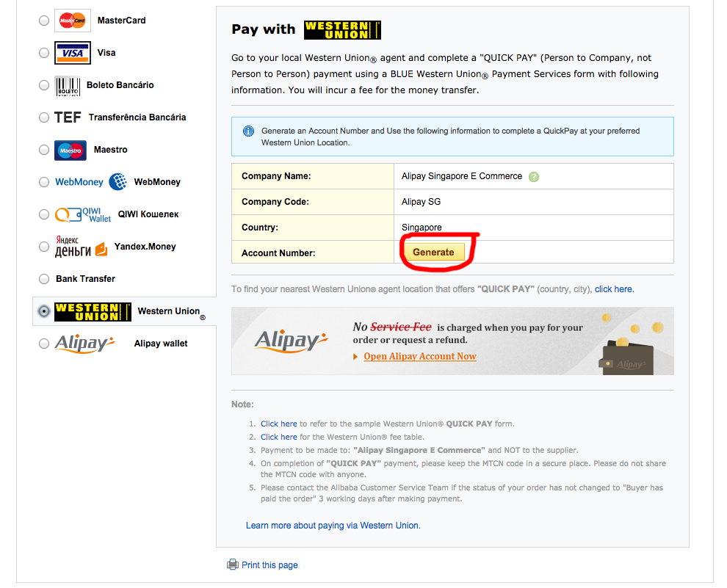
Task: Click the 'Account Number:' label cell
Action: click(x=313, y=253)
